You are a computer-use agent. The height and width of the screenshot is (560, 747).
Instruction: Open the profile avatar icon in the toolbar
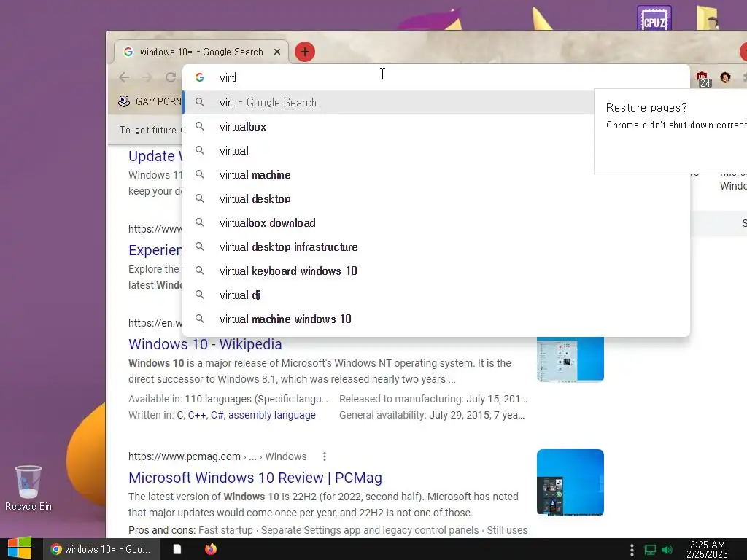(725, 77)
